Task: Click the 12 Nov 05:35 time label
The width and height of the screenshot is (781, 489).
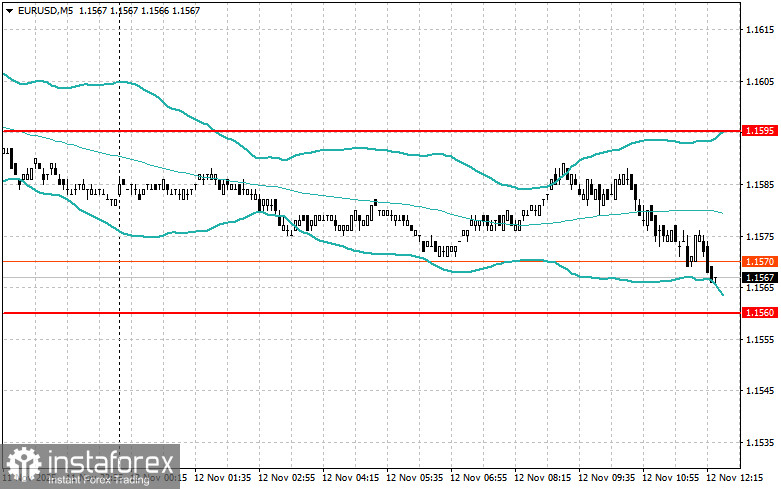Action: click(414, 478)
